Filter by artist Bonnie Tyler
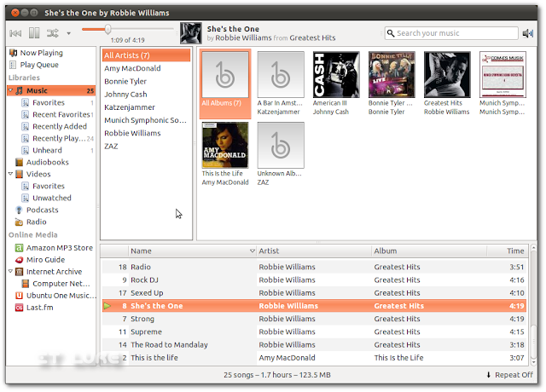The width and height of the screenshot is (546, 392). 146,82
